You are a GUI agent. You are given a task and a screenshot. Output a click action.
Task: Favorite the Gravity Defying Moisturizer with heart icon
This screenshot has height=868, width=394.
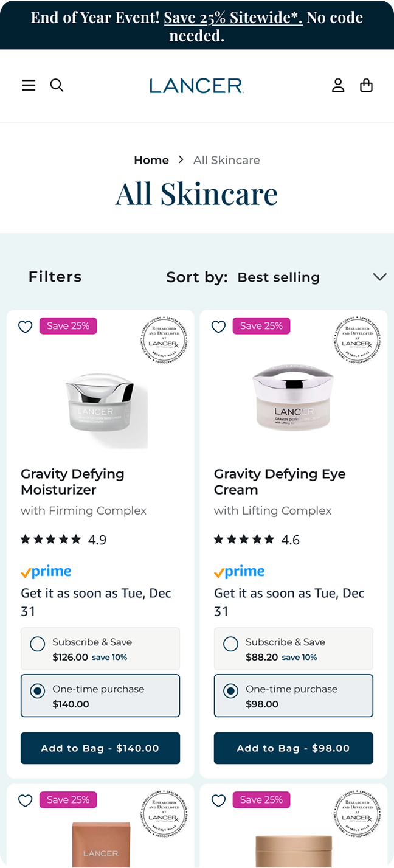pyautogui.click(x=25, y=327)
